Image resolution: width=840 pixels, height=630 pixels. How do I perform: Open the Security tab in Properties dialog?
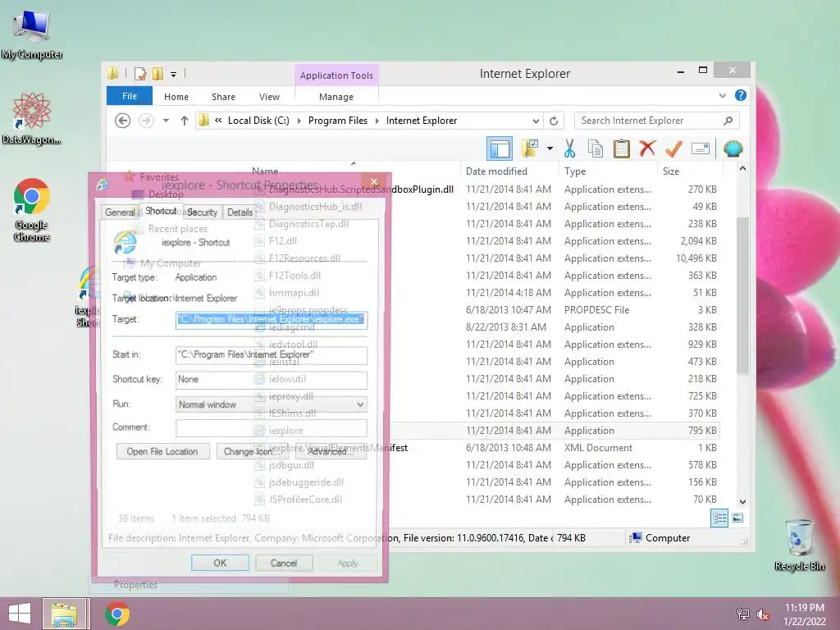[202, 212]
